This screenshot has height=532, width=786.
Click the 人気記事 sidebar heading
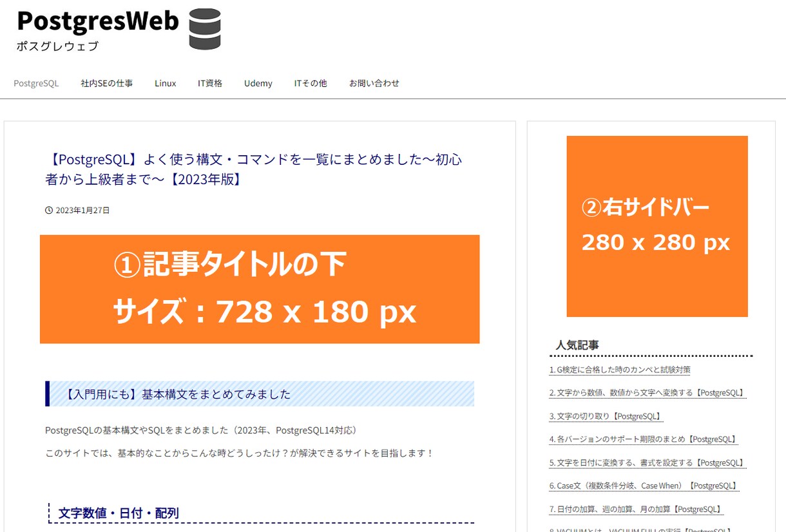click(x=577, y=345)
